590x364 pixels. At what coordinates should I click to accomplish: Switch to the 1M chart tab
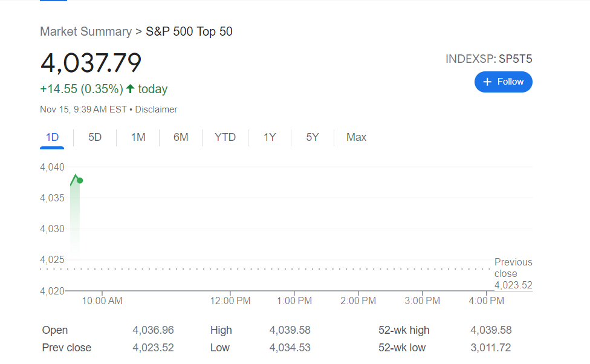[x=138, y=137]
